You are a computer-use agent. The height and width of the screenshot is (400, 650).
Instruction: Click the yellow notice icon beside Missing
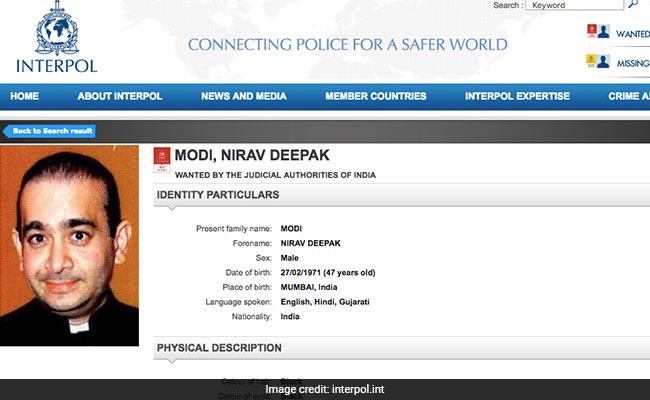click(x=592, y=61)
